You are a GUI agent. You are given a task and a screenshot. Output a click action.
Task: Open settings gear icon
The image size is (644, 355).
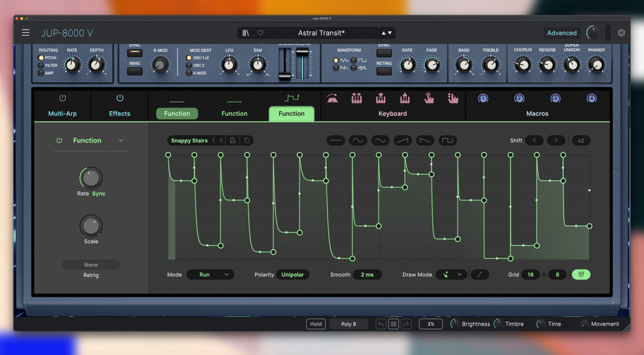(621, 33)
